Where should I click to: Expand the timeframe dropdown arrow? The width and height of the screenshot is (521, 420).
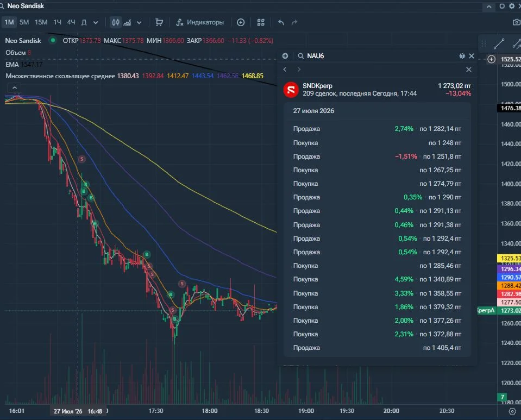click(x=96, y=23)
